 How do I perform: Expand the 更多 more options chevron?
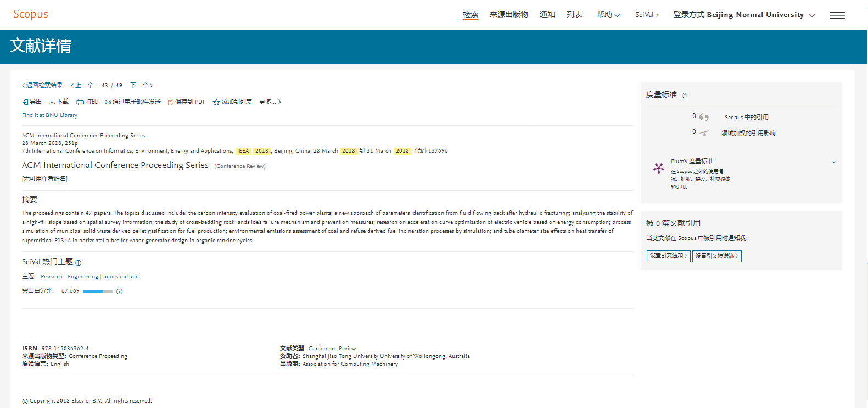(x=279, y=102)
